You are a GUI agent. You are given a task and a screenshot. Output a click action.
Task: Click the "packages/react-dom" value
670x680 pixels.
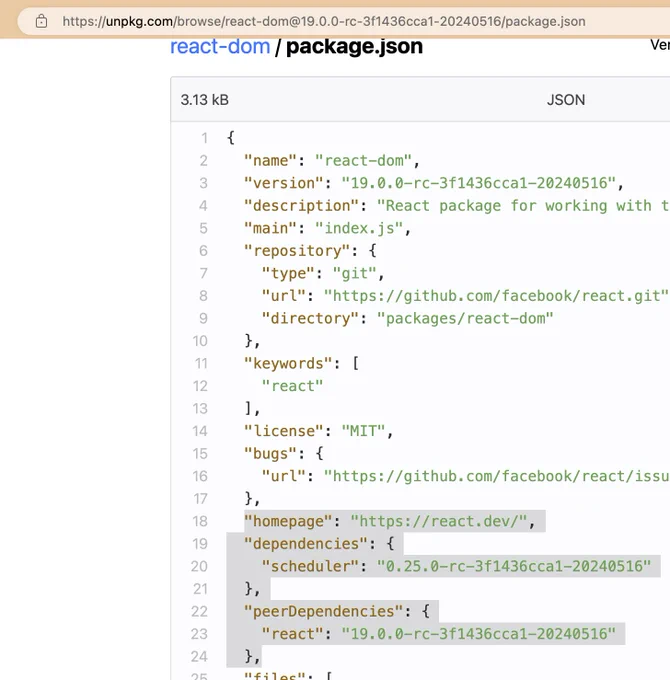click(465, 318)
